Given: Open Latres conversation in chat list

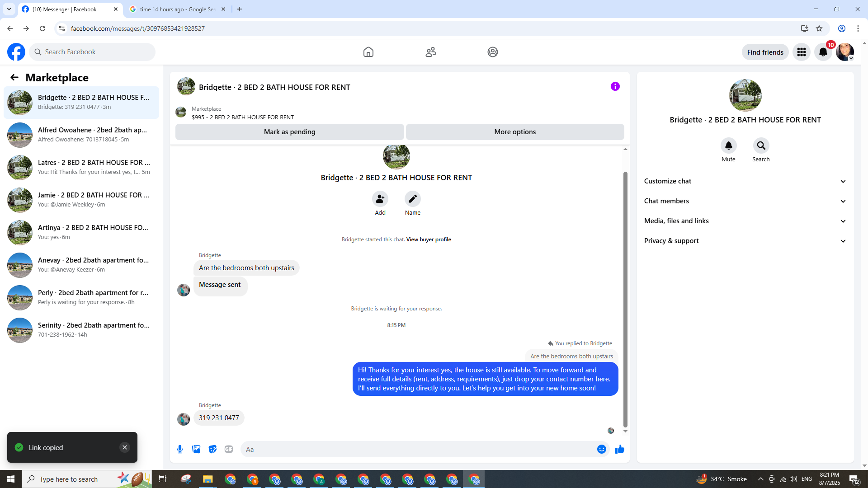Looking at the screenshot, I should tap(81, 168).
